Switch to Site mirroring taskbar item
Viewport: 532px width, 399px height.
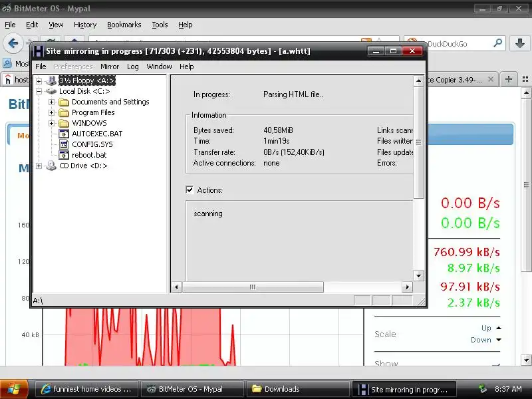(x=404, y=389)
